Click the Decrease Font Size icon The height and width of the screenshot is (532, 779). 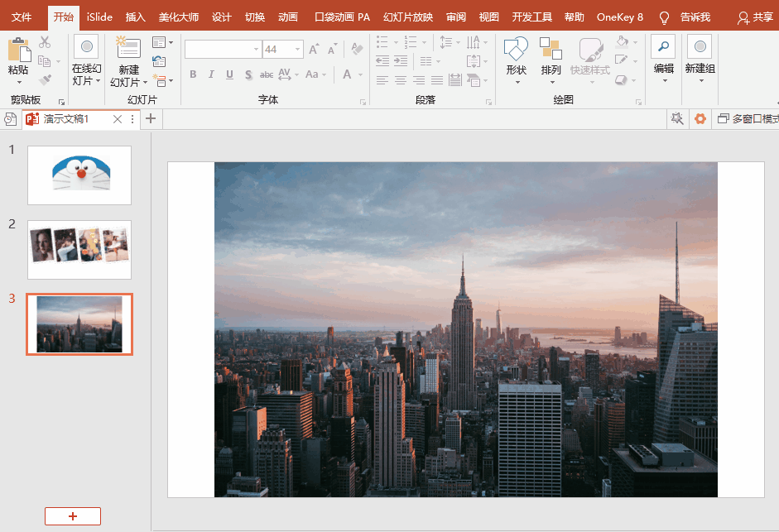[x=332, y=49]
